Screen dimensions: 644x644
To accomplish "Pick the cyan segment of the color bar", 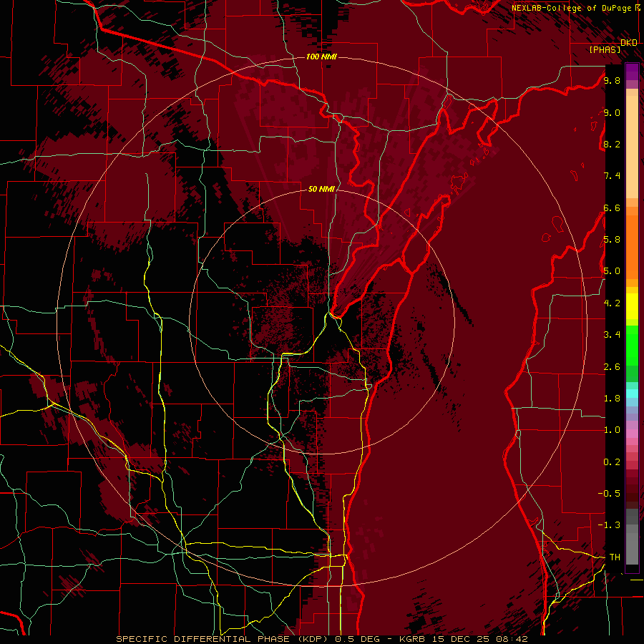I will (632, 394).
